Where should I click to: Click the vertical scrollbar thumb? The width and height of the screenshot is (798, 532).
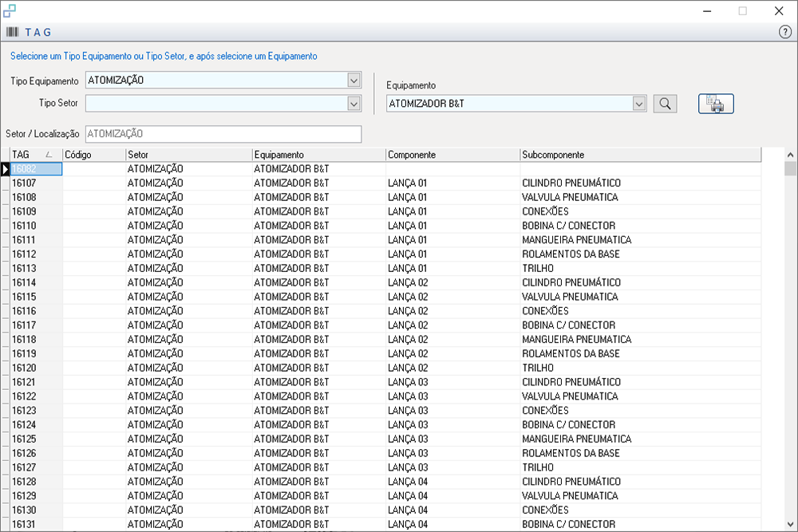tap(790, 168)
